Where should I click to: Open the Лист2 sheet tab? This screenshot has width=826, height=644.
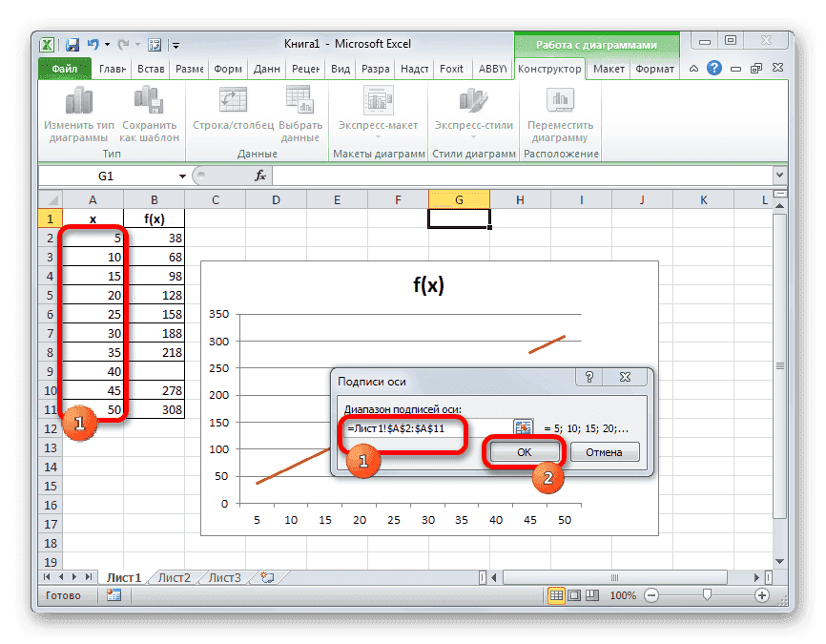(x=176, y=577)
